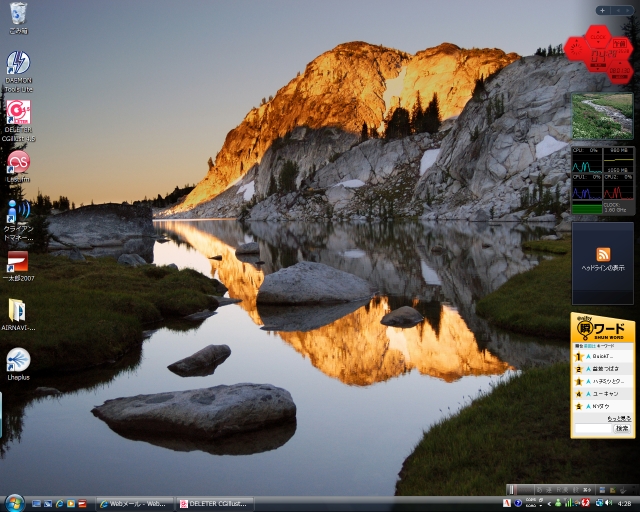
Task: Add a gadget with the plus button
Action: 602,10
